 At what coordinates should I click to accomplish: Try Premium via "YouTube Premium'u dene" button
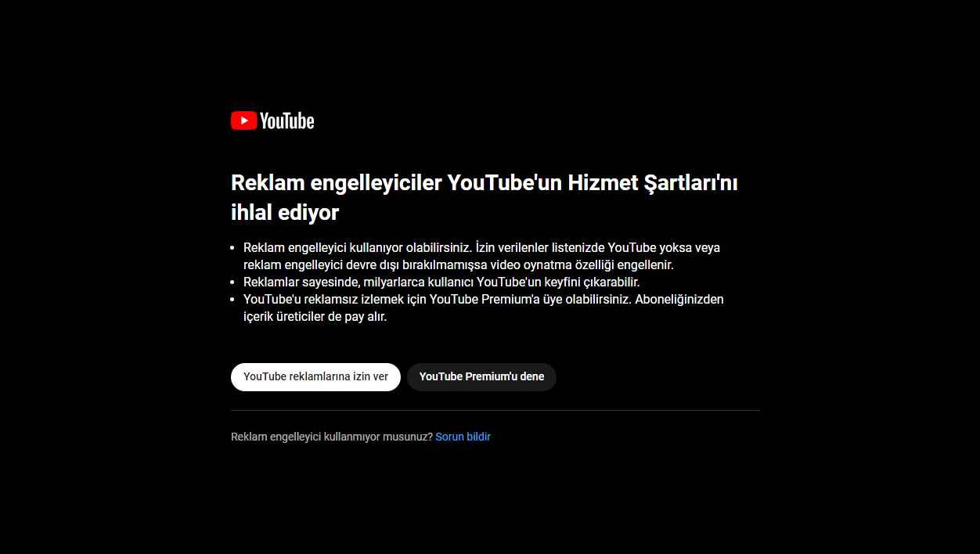tap(481, 376)
